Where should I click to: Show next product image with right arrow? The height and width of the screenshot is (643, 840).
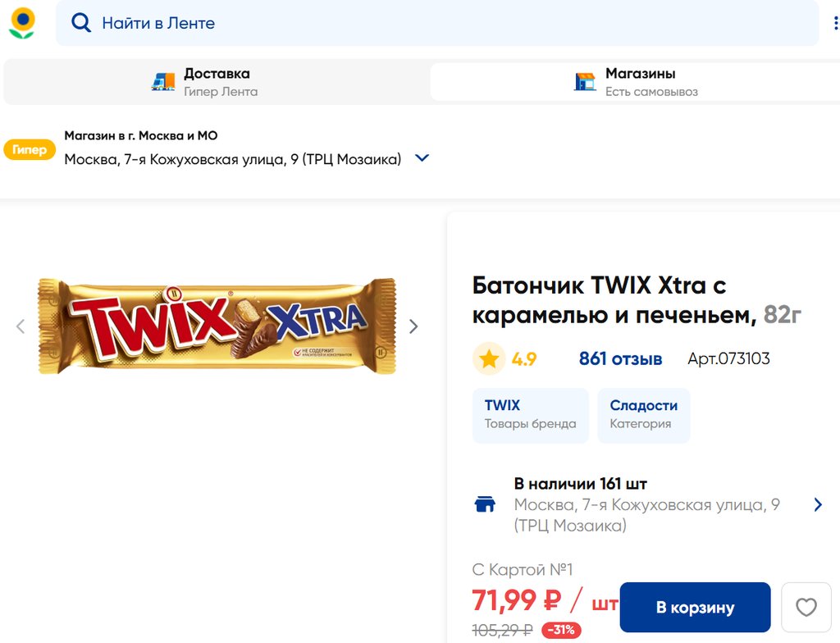click(413, 326)
